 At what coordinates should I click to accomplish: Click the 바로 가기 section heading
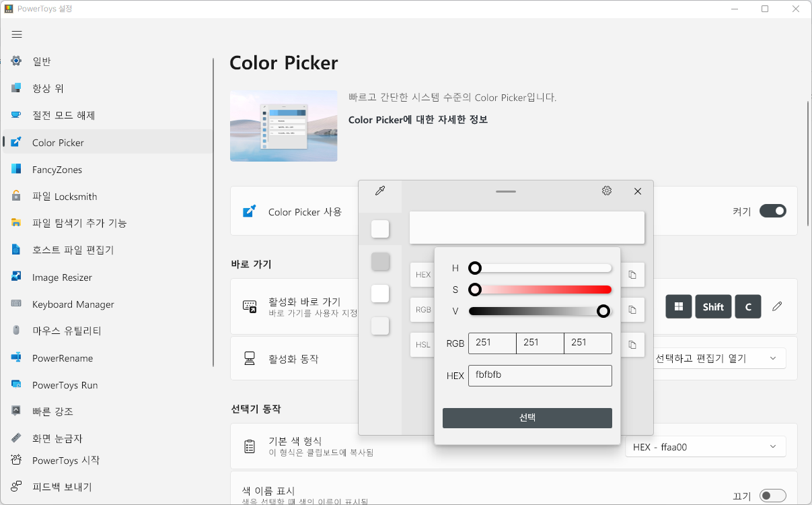pos(251,264)
